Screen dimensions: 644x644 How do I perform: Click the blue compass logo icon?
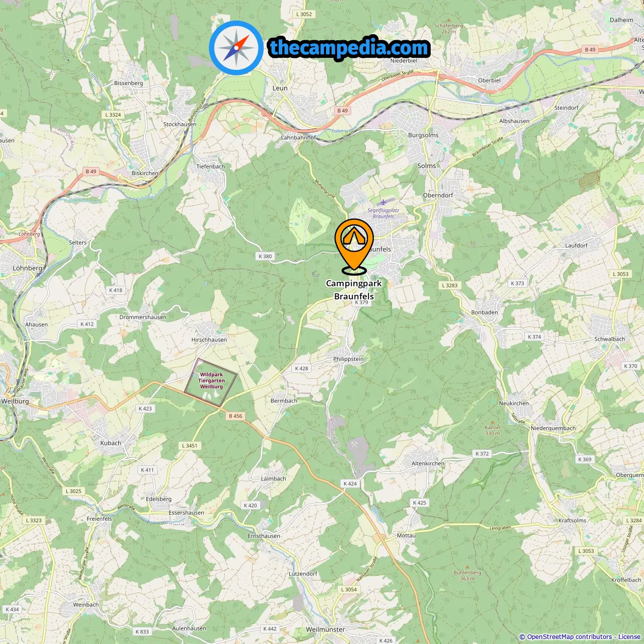tap(236, 48)
